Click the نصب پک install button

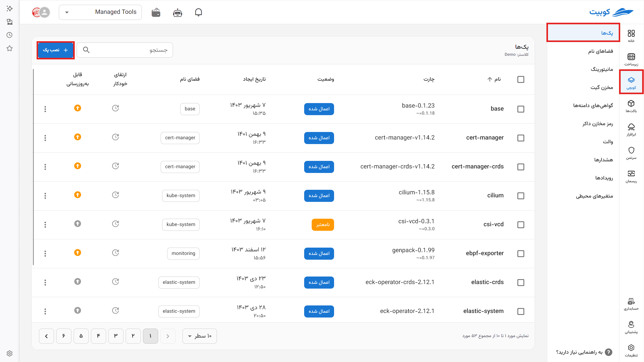[56, 50]
